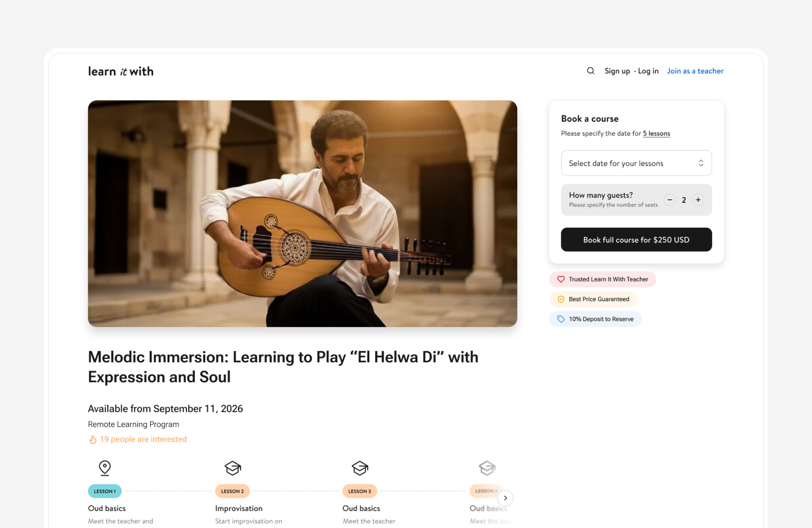Click the tag icon on Deposit badge
Viewport: 812px width, 528px height.
[560, 319]
